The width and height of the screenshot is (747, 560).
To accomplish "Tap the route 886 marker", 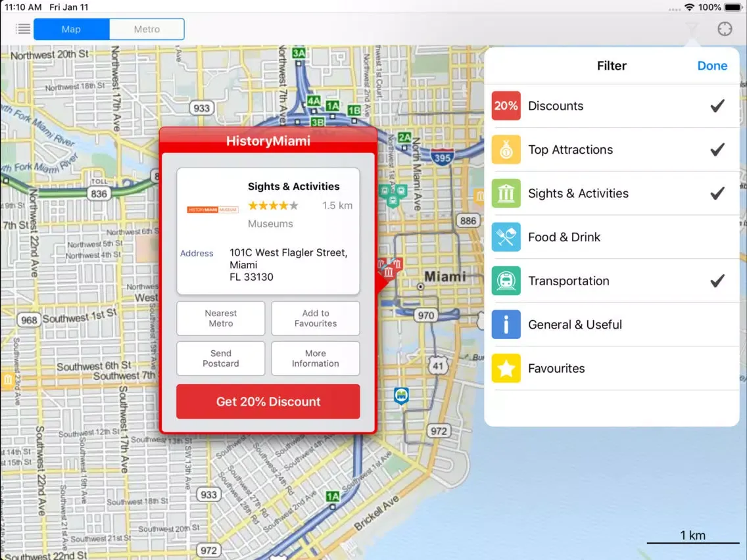I will pos(468,220).
